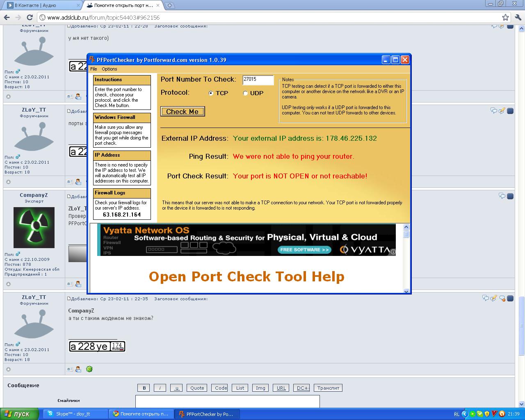Click the up-arrow icon under the last post's profile
The height and width of the screenshot is (420, 525).
click(x=8, y=369)
